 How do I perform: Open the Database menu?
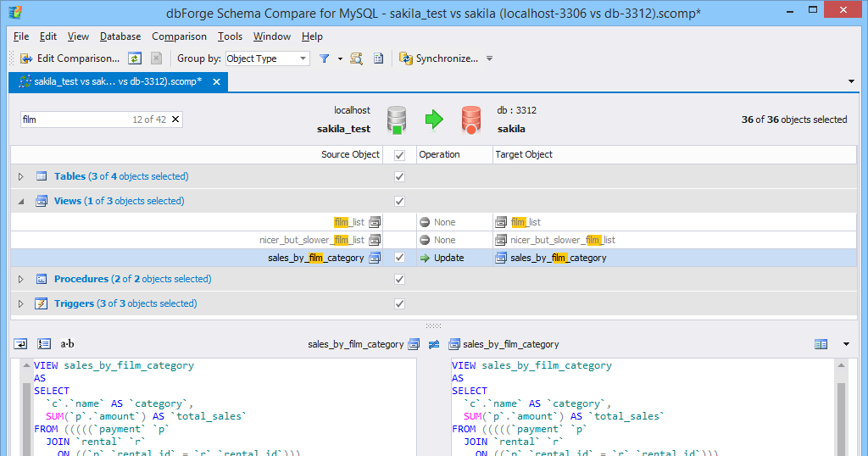pyautogui.click(x=120, y=36)
